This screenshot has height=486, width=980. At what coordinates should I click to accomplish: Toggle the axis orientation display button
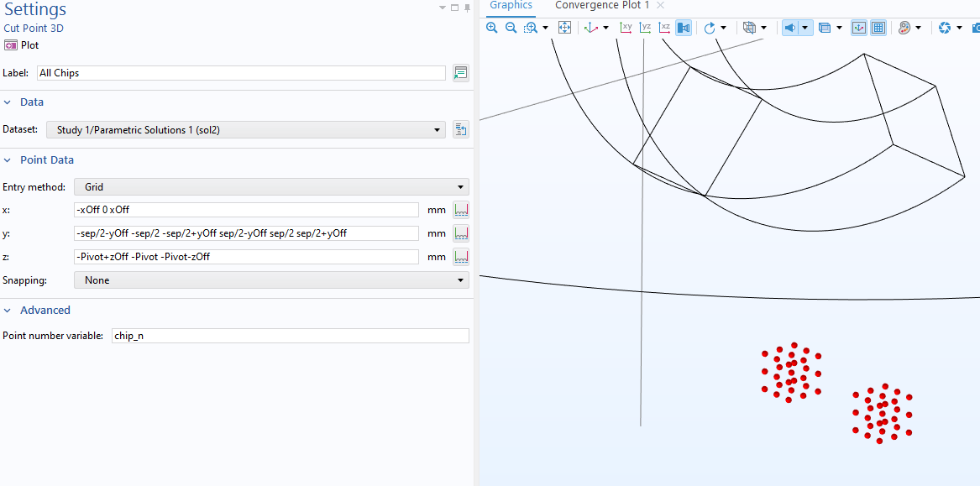pos(858,28)
